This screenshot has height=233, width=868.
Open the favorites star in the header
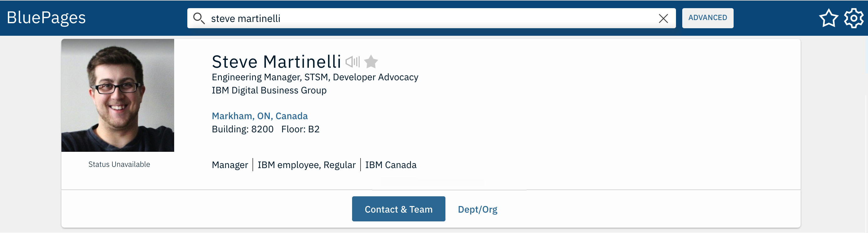click(x=828, y=18)
